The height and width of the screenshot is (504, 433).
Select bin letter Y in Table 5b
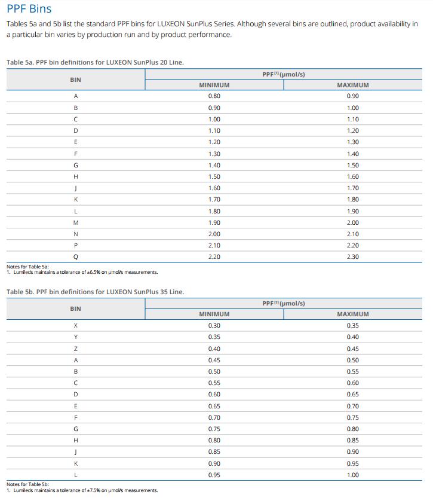click(x=76, y=337)
